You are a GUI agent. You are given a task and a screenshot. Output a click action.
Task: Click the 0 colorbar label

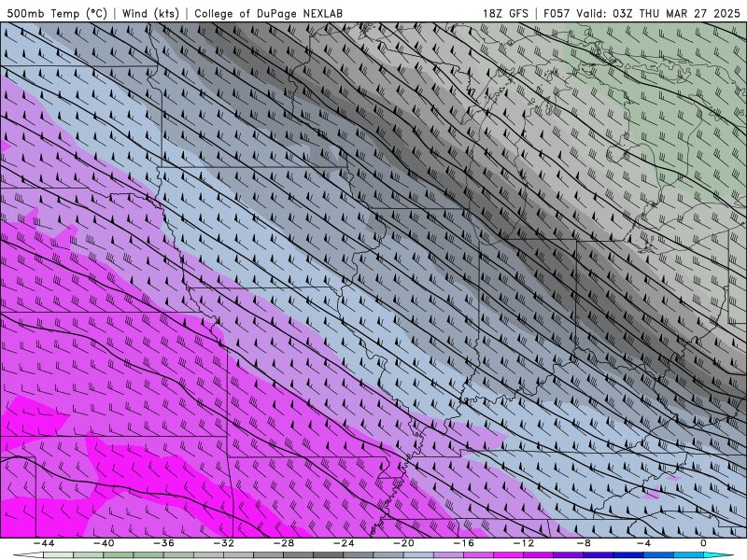click(x=704, y=543)
